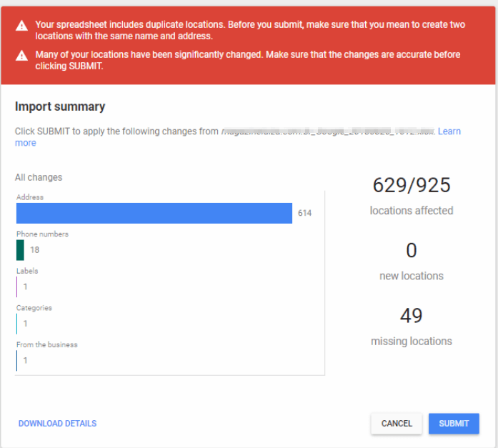Click the Labels changes bar marker
Screen dimensions: 498x448
(x=17, y=287)
